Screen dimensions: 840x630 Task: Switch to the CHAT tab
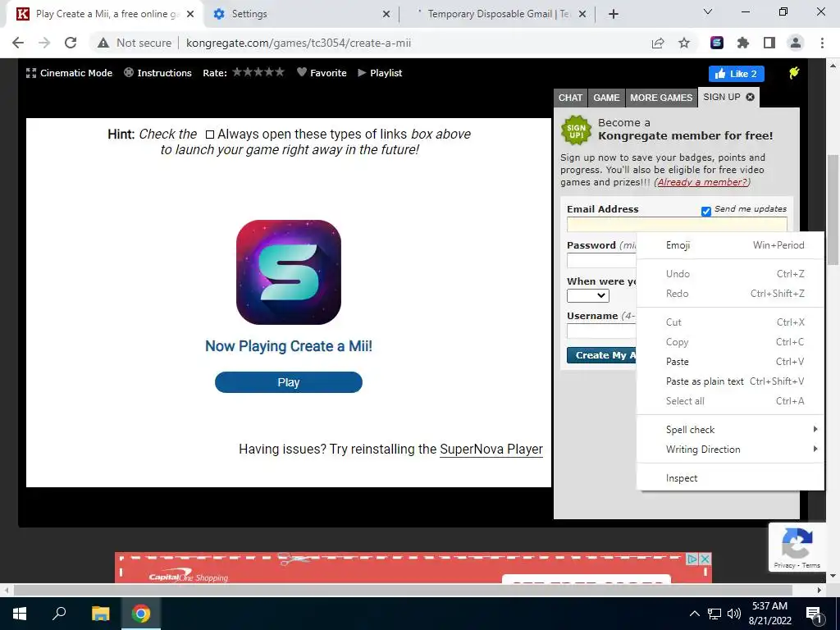click(571, 98)
